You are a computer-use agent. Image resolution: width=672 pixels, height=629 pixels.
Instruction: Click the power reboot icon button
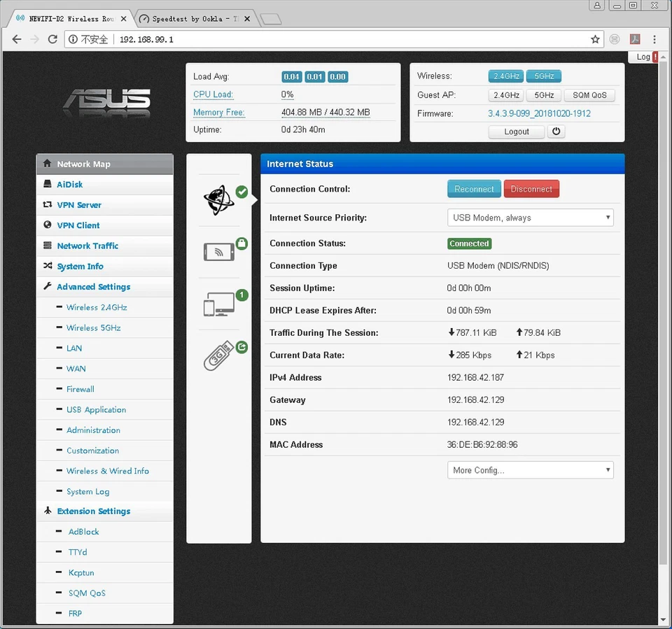pyautogui.click(x=556, y=132)
